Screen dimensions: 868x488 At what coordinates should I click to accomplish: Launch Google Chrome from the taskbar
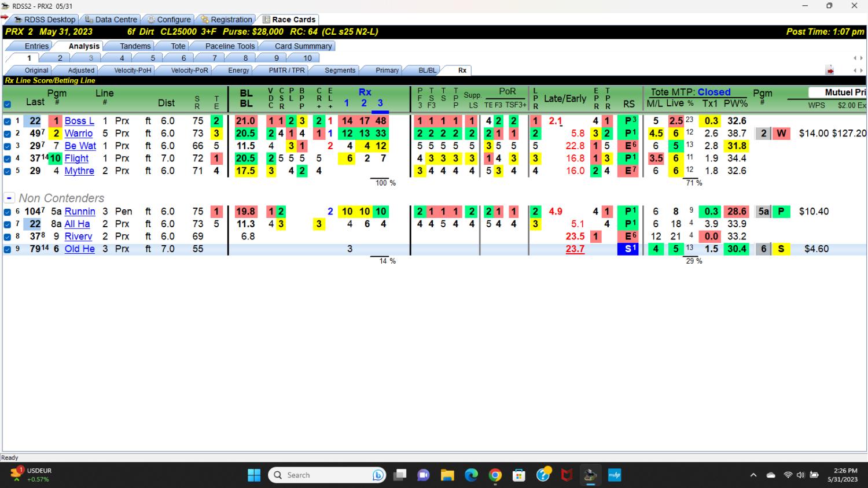[495, 475]
